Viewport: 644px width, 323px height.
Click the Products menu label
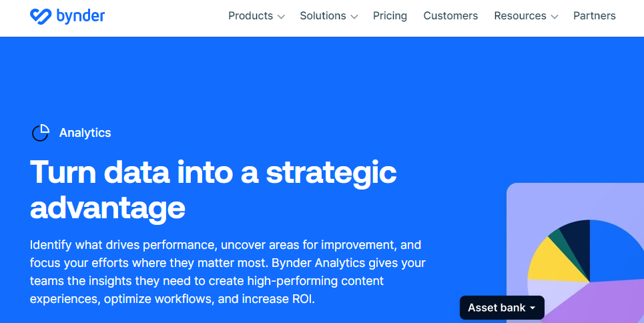250,16
